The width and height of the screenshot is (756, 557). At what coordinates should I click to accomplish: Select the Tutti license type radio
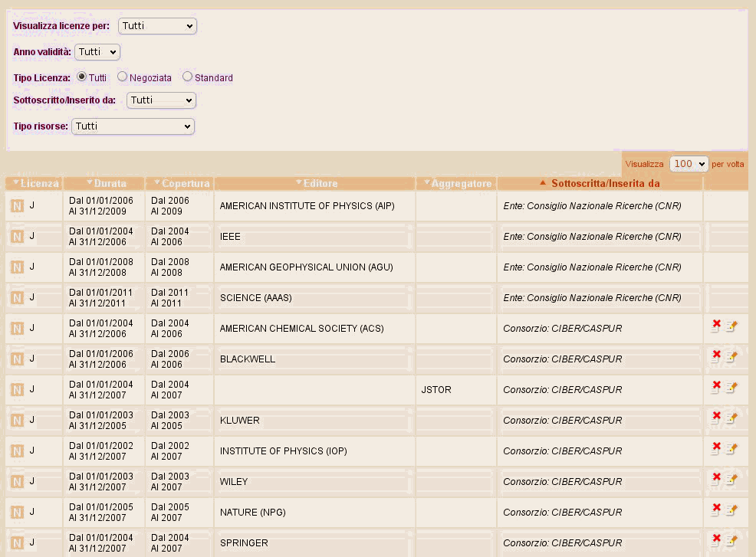[81, 77]
